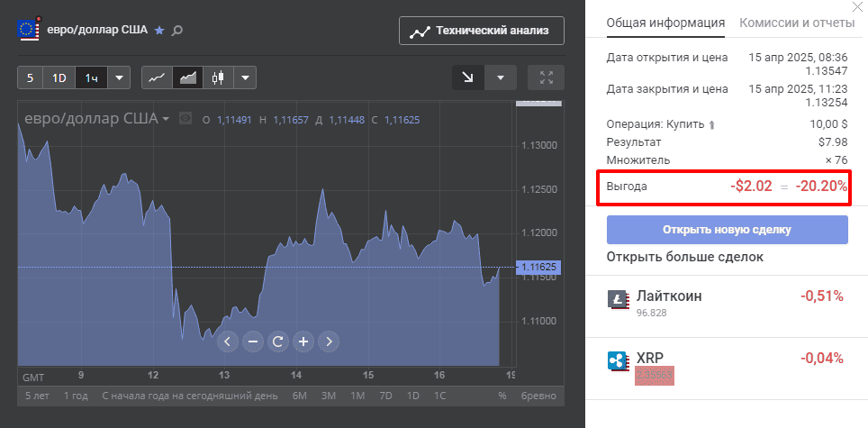Click the opening price 1.13547

826,71
